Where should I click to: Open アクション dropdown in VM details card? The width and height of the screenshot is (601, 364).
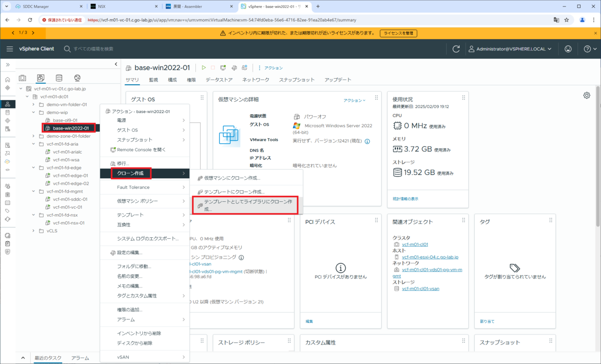355,100
